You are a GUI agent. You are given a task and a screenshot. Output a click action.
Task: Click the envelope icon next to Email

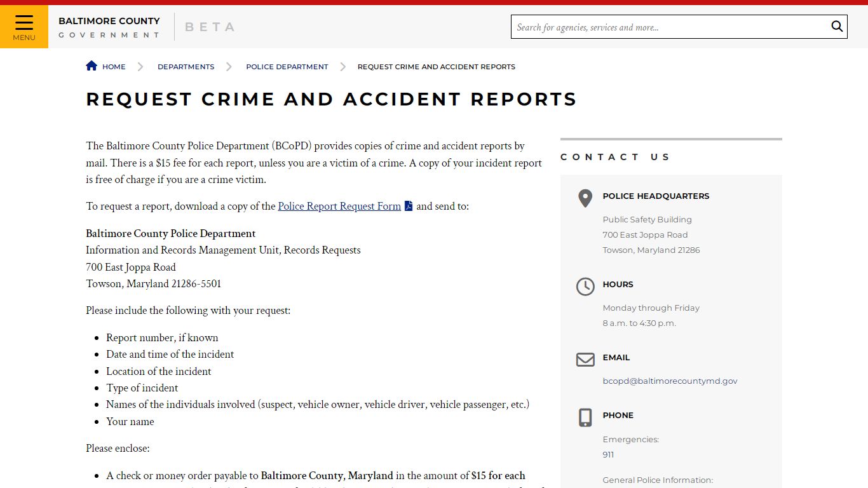coord(585,360)
